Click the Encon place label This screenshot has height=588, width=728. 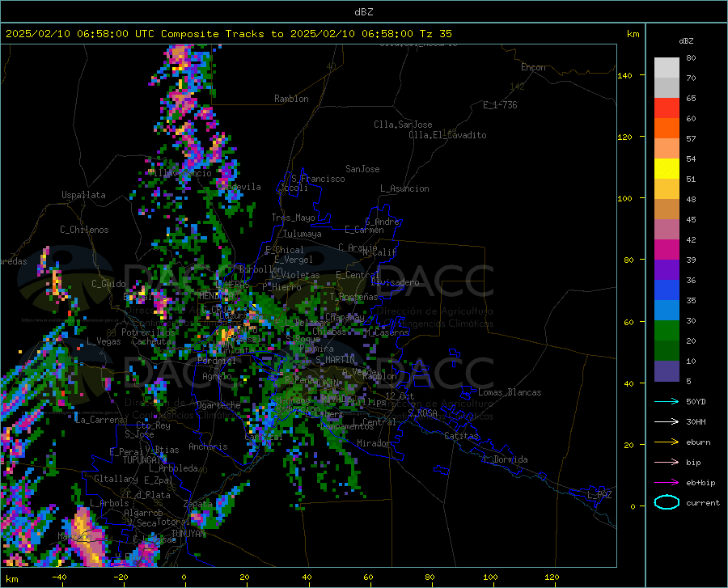point(533,67)
